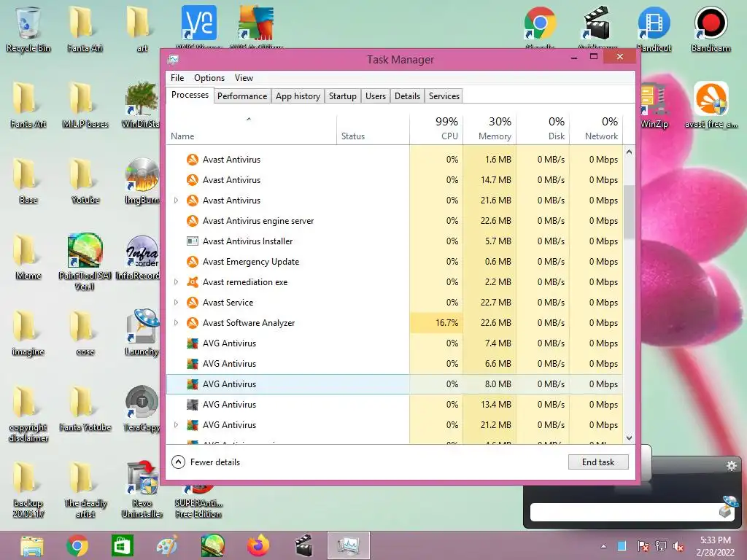Open the Paint taskbar icon

(x=167, y=545)
